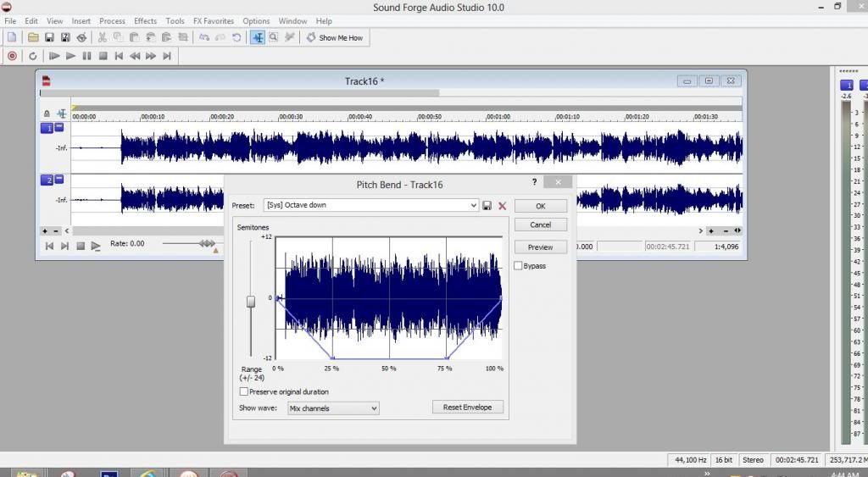Click the Show Me How button
Screen dimensions: 868x477
click(335, 37)
